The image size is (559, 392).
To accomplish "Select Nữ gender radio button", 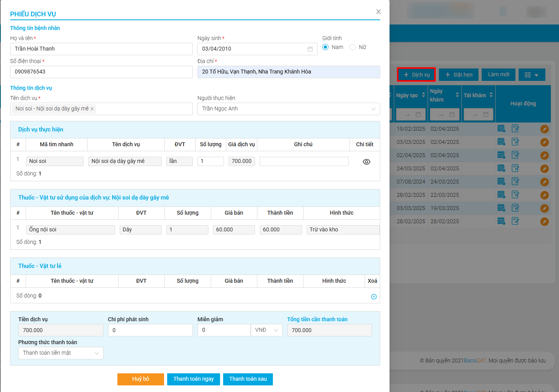I will (x=353, y=47).
